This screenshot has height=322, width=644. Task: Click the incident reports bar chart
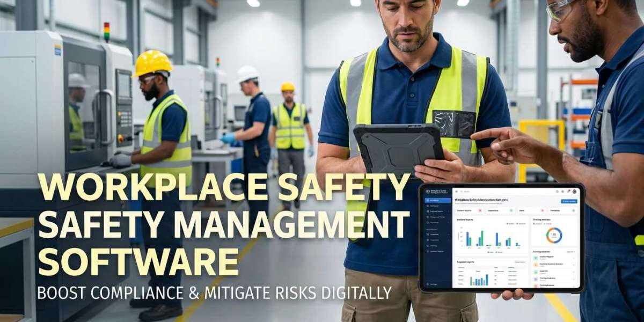pyautogui.click(x=493, y=238)
